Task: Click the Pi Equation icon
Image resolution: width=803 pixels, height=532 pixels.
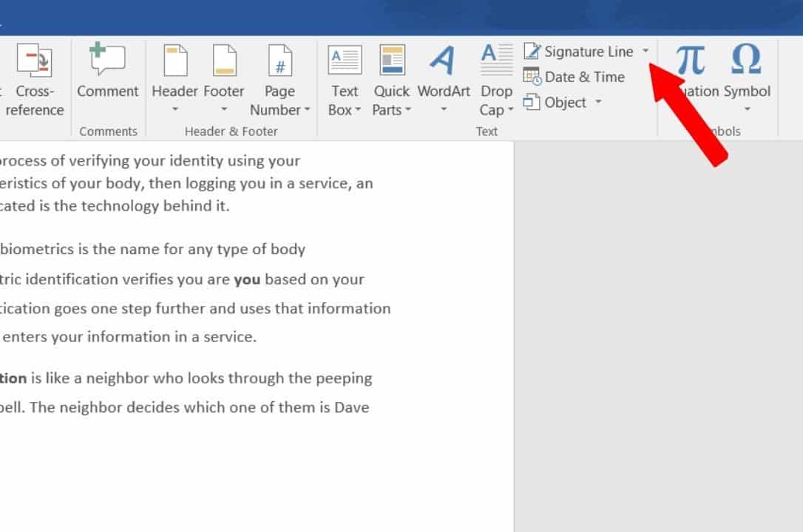Action: click(691, 61)
